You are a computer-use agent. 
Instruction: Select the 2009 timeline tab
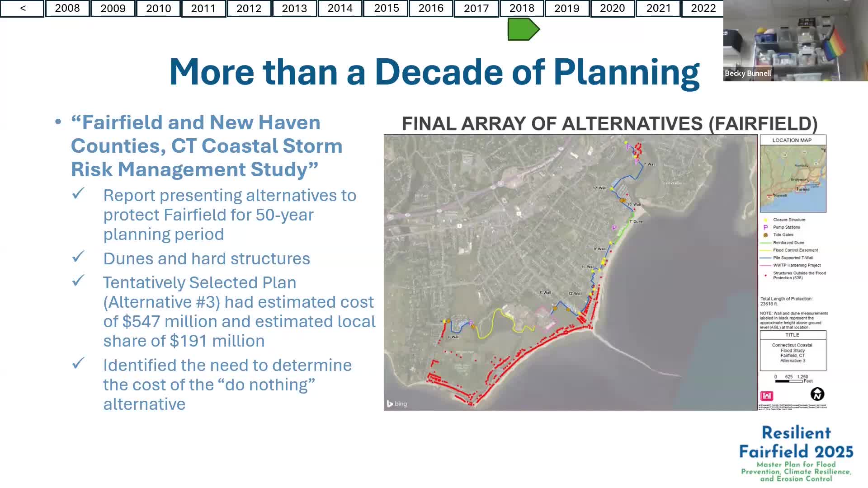pyautogui.click(x=113, y=8)
